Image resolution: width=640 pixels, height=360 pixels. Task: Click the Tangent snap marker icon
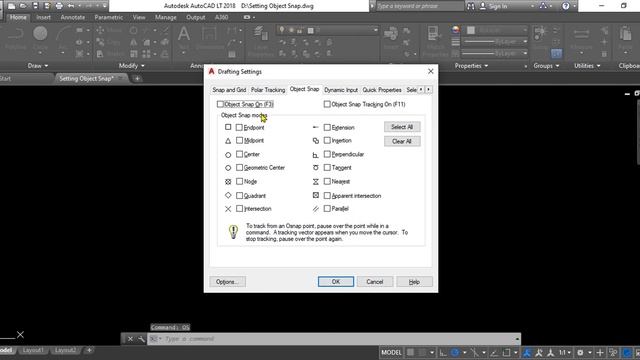[x=316, y=168]
